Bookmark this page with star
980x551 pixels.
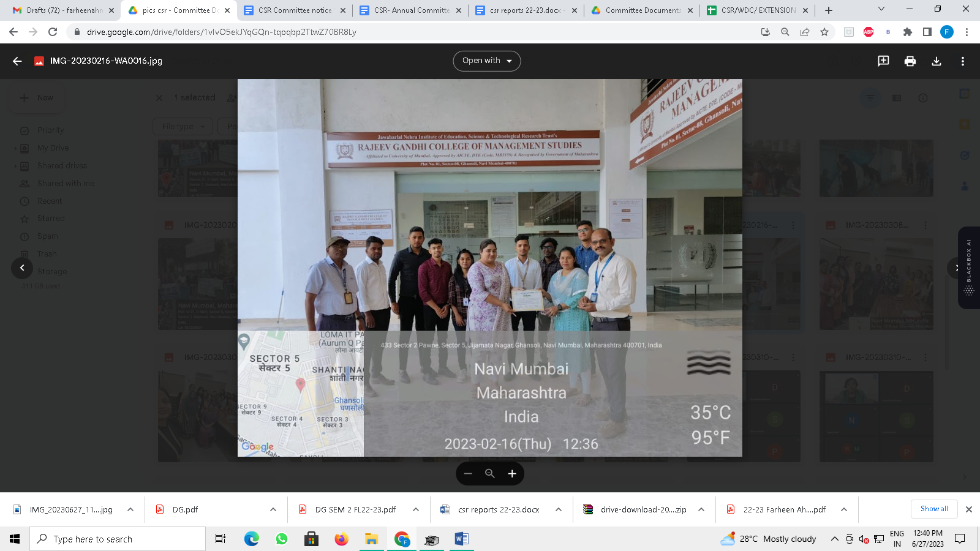pyautogui.click(x=824, y=32)
